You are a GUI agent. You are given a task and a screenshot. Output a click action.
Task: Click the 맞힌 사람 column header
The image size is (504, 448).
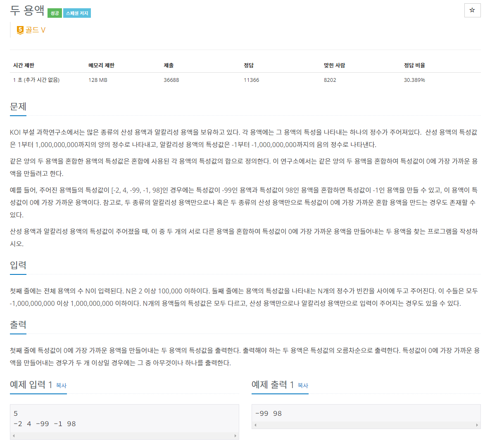coord(334,65)
